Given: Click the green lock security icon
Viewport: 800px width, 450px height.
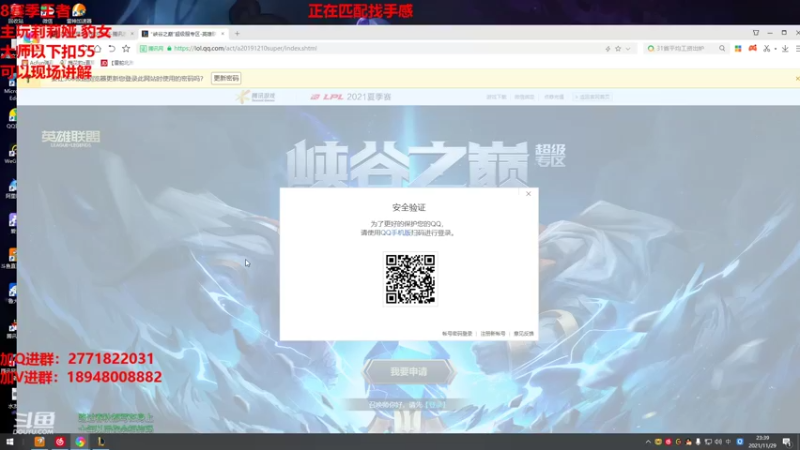Looking at the screenshot, I should [x=169, y=48].
